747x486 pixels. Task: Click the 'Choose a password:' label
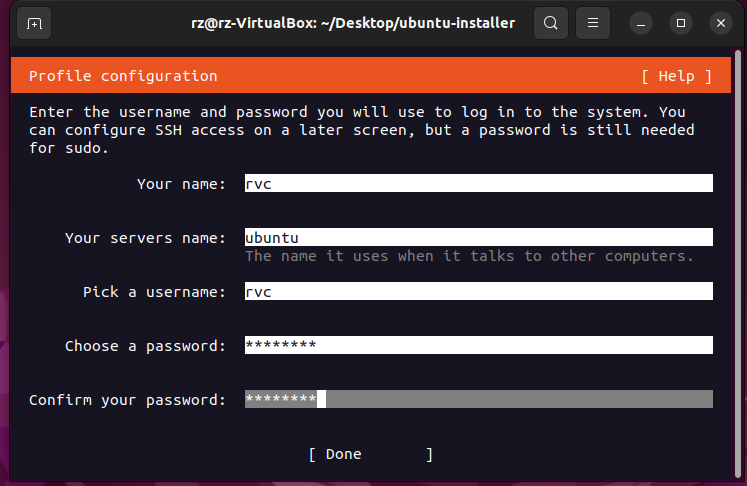point(146,346)
